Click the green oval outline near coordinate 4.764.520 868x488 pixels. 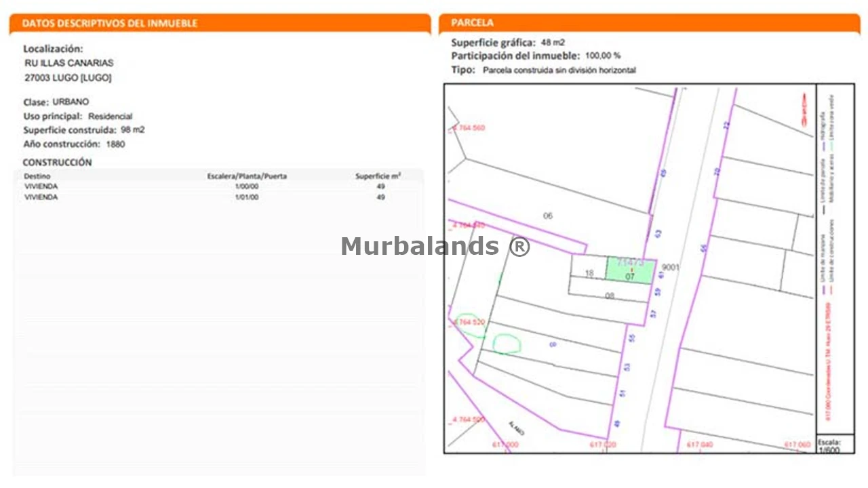(x=469, y=325)
